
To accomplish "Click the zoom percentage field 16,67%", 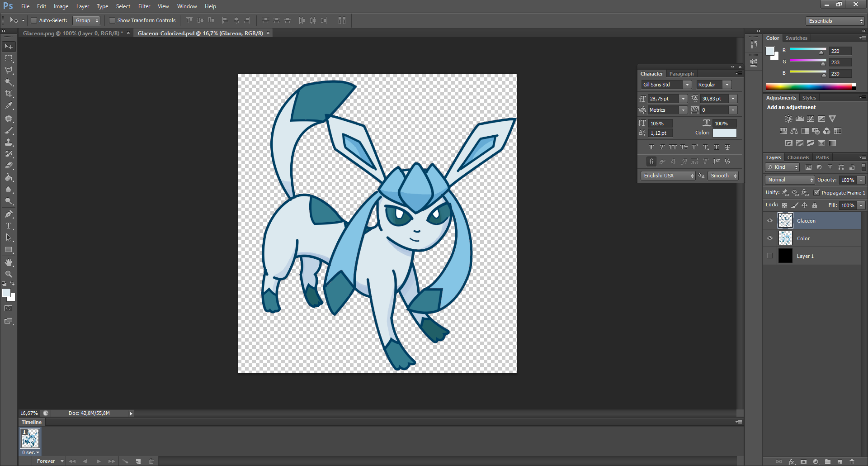I will point(29,413).
